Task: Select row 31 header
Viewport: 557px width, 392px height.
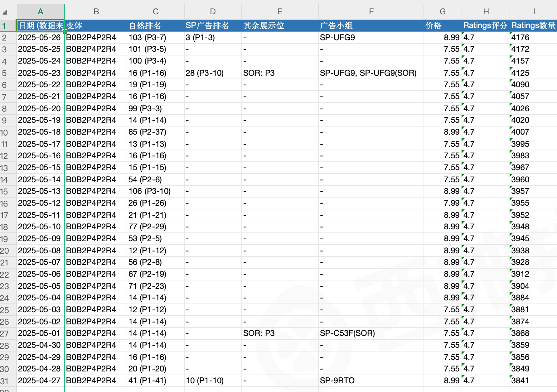Action: 8,381
